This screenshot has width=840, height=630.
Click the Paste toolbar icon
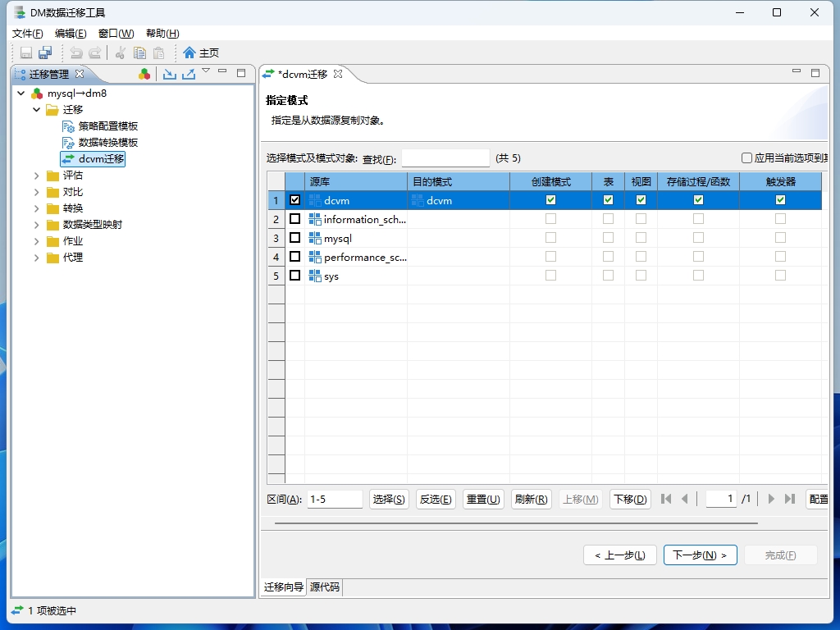tap(158, 52)
